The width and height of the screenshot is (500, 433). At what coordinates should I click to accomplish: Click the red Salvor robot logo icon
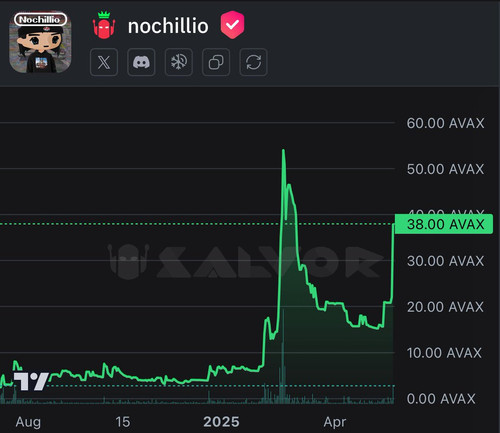(x=104, y=25)
